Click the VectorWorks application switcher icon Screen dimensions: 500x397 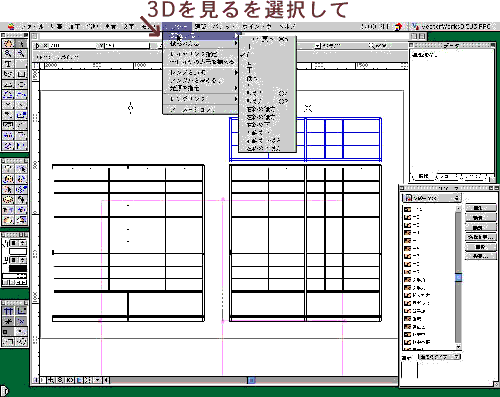pyautogui.click(x=415, y=26)
